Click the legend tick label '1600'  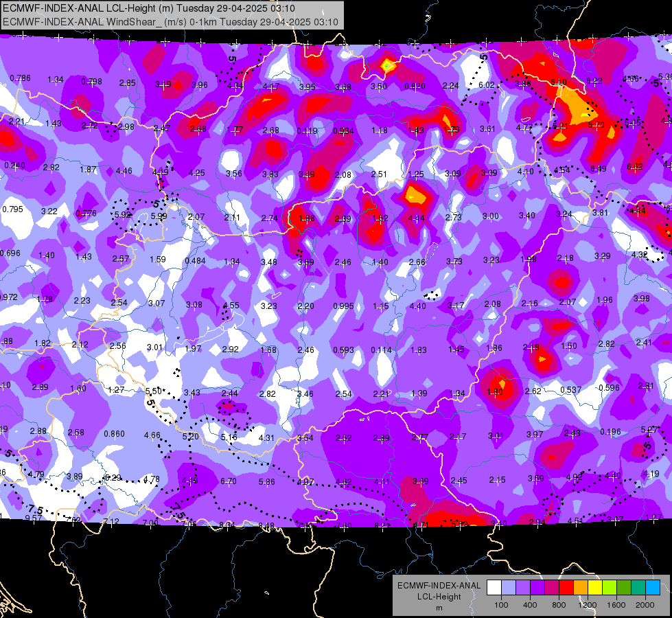[x=616, y=605]
